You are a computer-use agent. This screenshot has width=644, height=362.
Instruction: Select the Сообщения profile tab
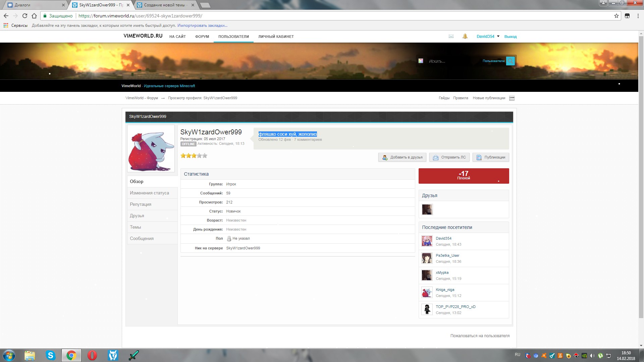(152, 238)
